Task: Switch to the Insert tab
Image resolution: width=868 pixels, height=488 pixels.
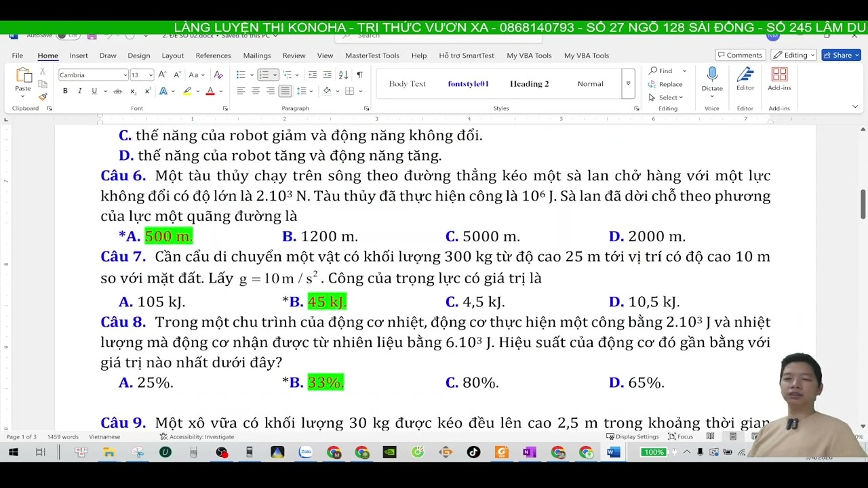Action: 79,56
